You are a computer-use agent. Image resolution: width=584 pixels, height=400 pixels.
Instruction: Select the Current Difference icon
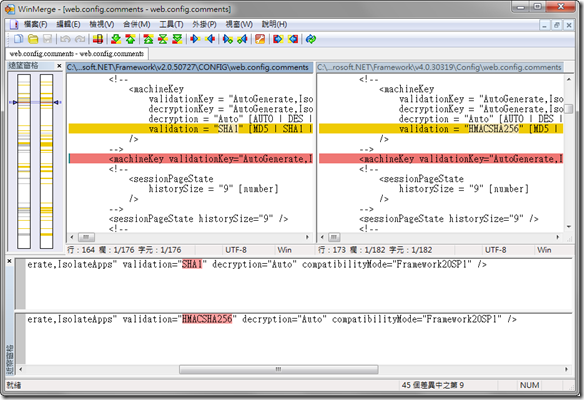[x=163, y=39]
